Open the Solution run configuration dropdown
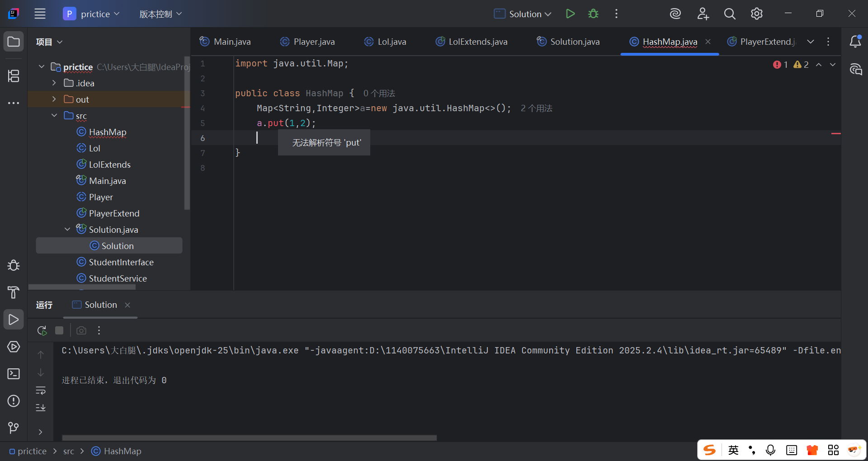 pos(523,14)
